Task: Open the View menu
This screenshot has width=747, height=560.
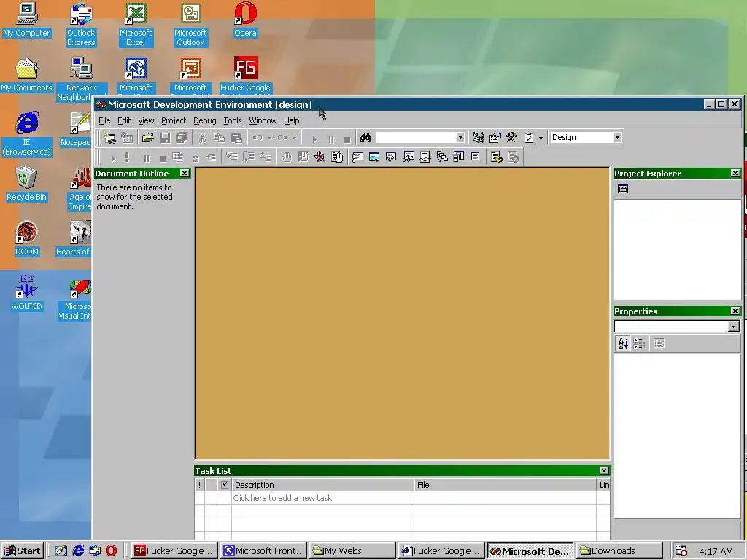Action: [x=146, y=120]
